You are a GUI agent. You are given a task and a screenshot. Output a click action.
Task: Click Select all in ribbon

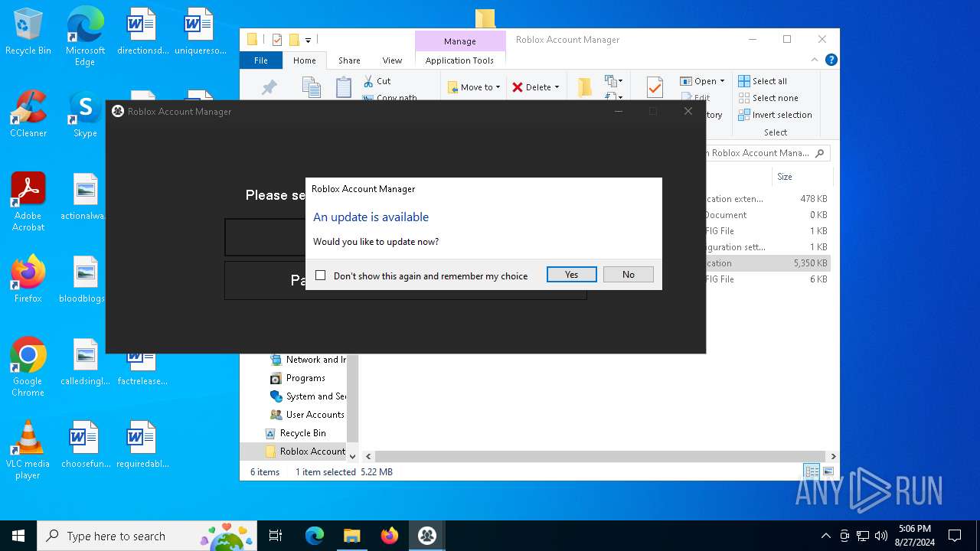pyautogui.click(x=763, y=81)
